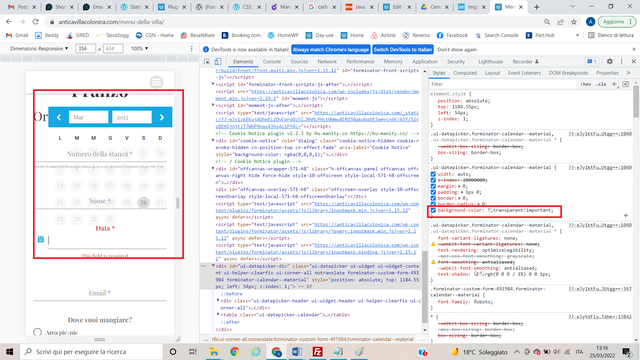Open the moment.min.js script link
Image resolution: width=640 pixels, height=360 pixels.
click(x=317, y=95)
